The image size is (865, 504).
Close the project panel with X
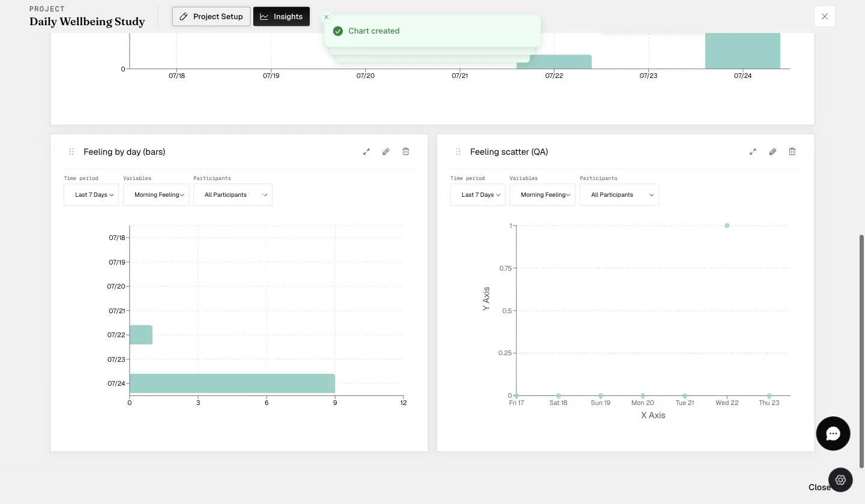pyautogui.click(x=825, y=17)
